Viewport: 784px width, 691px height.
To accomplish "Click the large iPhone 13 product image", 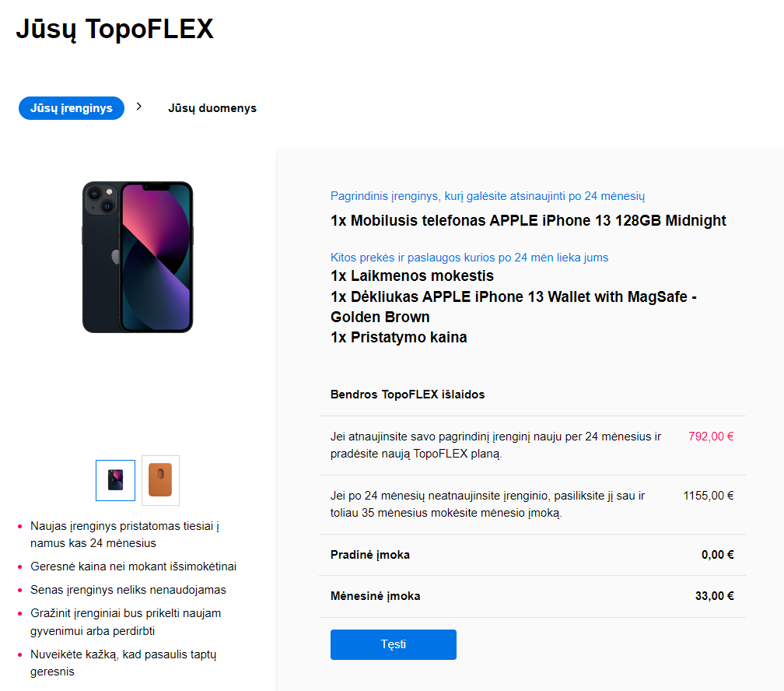I will (138, 257).
